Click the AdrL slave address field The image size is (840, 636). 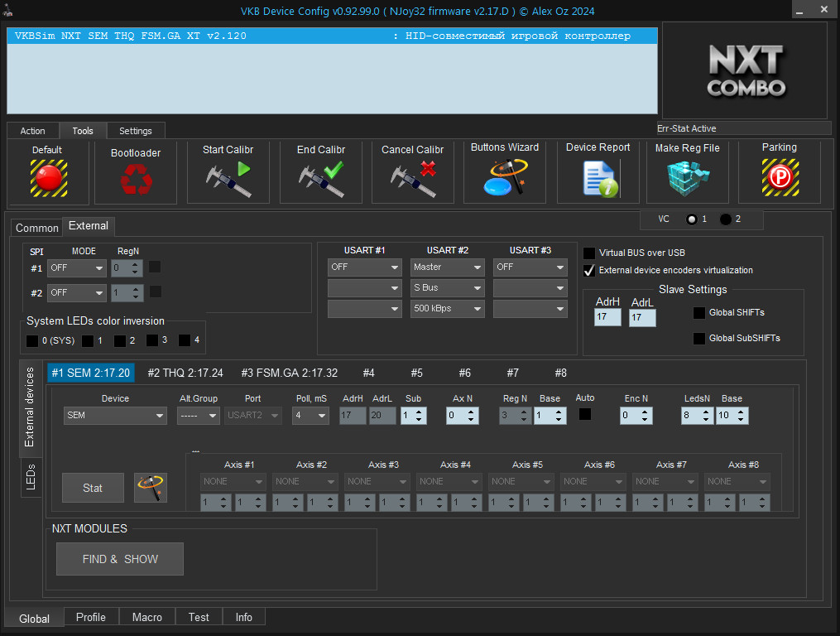click(642, 317)
